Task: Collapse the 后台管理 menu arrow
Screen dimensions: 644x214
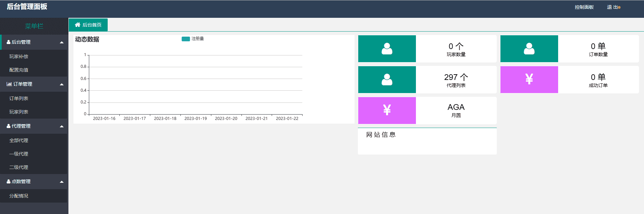Action: [x=62, y=42]
